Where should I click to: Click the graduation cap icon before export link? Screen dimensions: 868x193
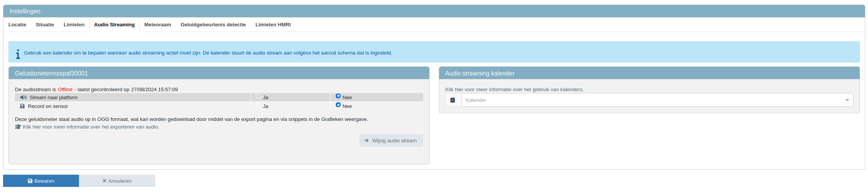[18, 127]
